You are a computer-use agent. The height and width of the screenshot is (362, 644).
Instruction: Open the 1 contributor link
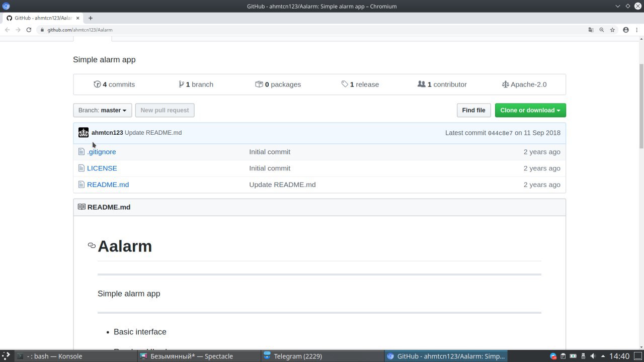pos(442,84)
